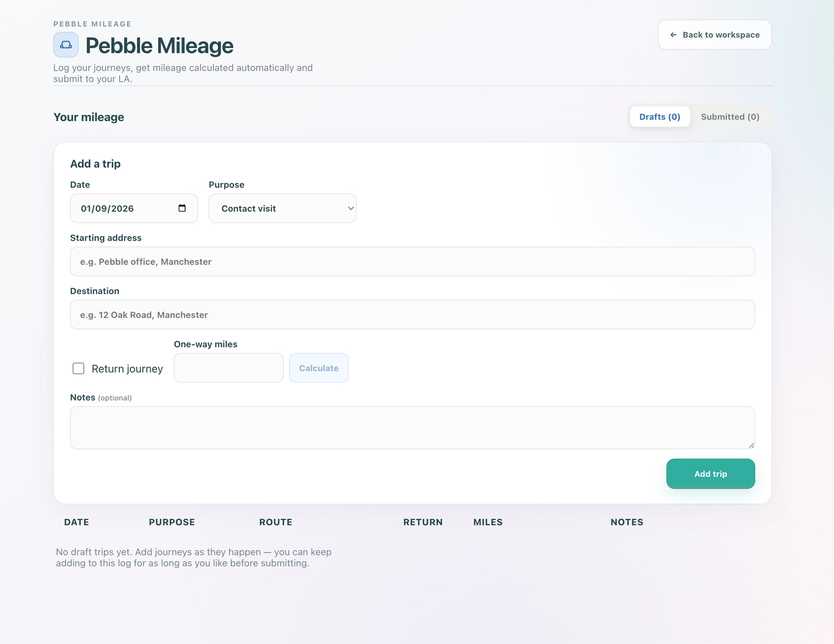This screenshot has height=644, width=834.
Task: Click the Pebble Mileage page title
Action: click(159, 46)
